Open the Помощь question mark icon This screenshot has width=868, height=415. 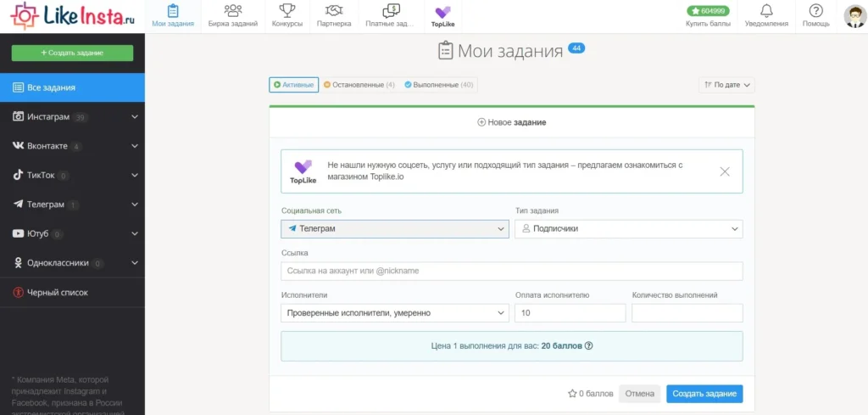point(816,10)
